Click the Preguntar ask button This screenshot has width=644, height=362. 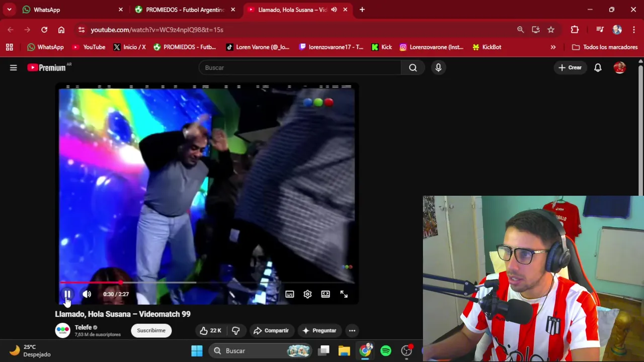click(x=319, y=330)
